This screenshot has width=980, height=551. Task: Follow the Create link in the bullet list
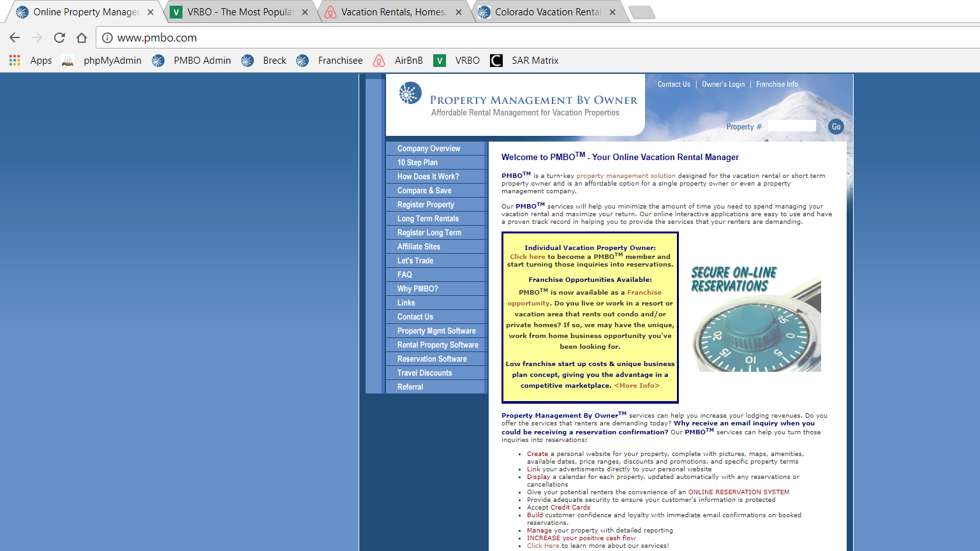(x=537, y=453)
